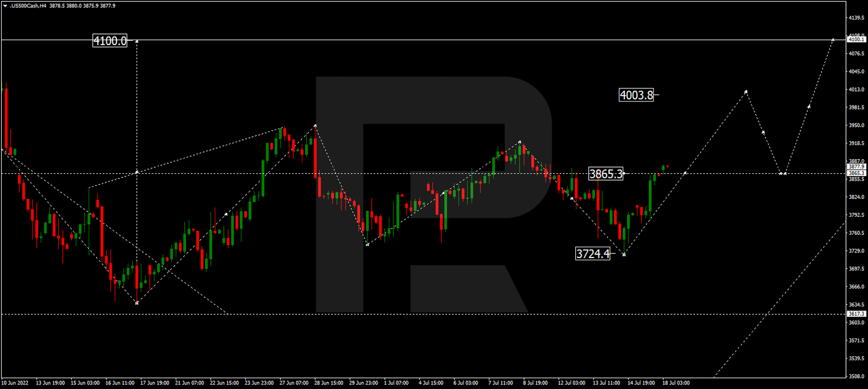Click 3571.5 on the price scale
The height and width of the screenshot is (389, 868).
[x=856, y=340]
